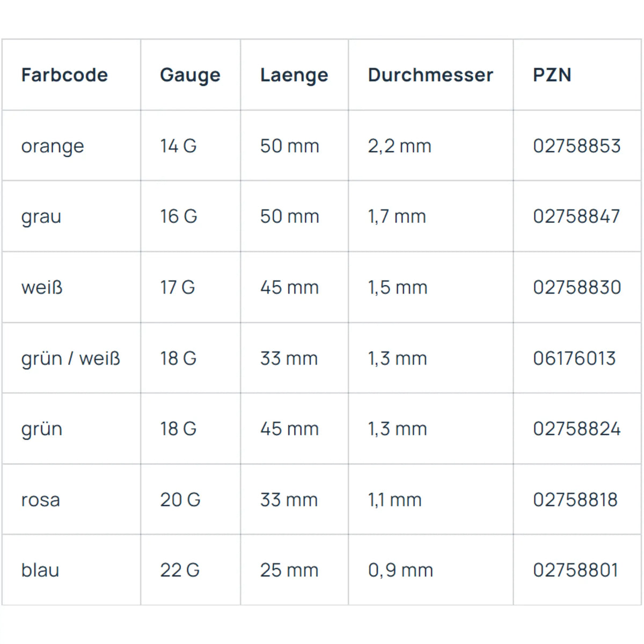Click PZN 02758847 cell

click(576, 216)
